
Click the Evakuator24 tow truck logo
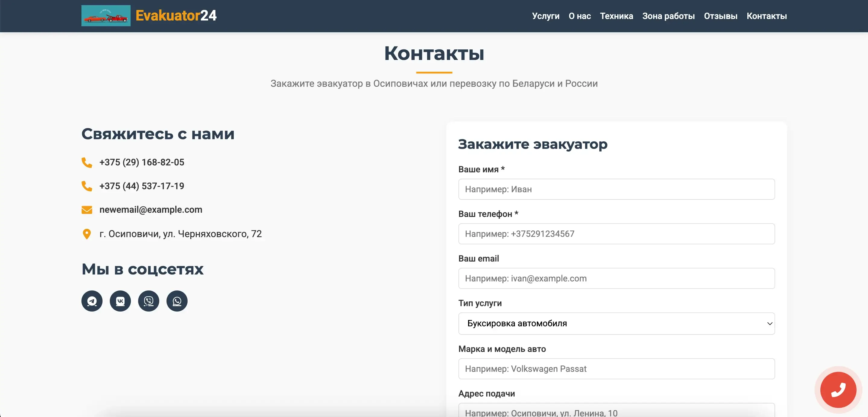pos(106,15)
